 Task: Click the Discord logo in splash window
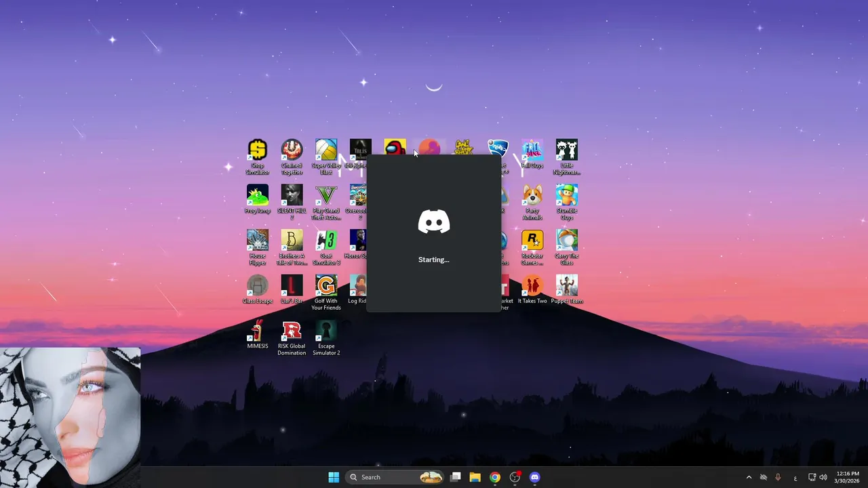click(x=434, y=222)
